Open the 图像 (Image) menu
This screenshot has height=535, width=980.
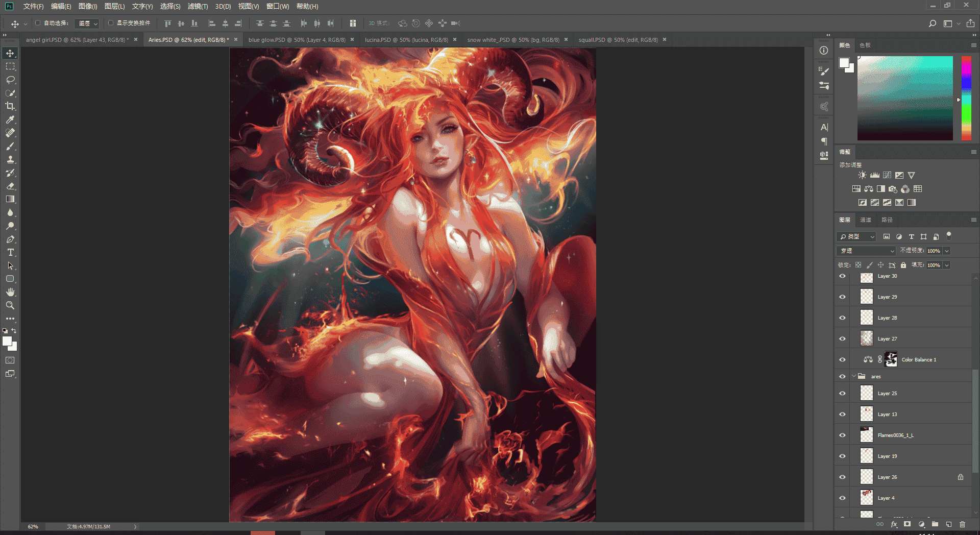coord(88,6)
